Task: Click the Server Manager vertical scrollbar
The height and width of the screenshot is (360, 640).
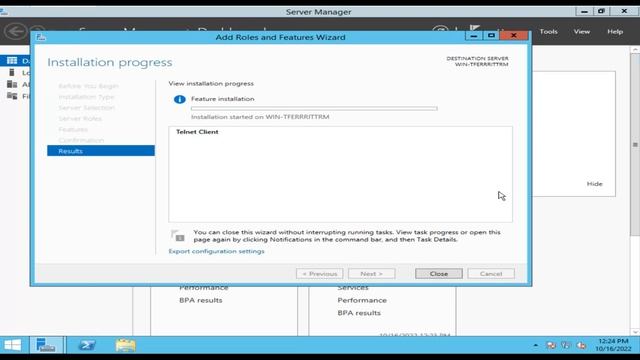Action: 635,144
